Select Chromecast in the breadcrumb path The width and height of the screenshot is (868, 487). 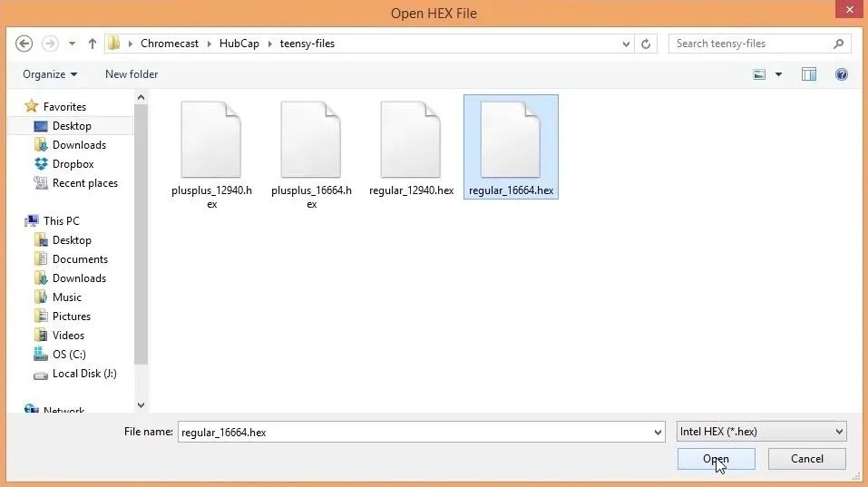click(x=170, y=44)
